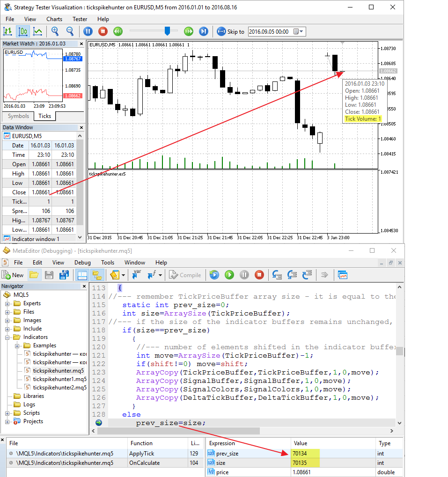Viewport: 448px width, 477px height.
Task: Expand the Experts folder in Navigator
Action: click(x=7, y=304)
